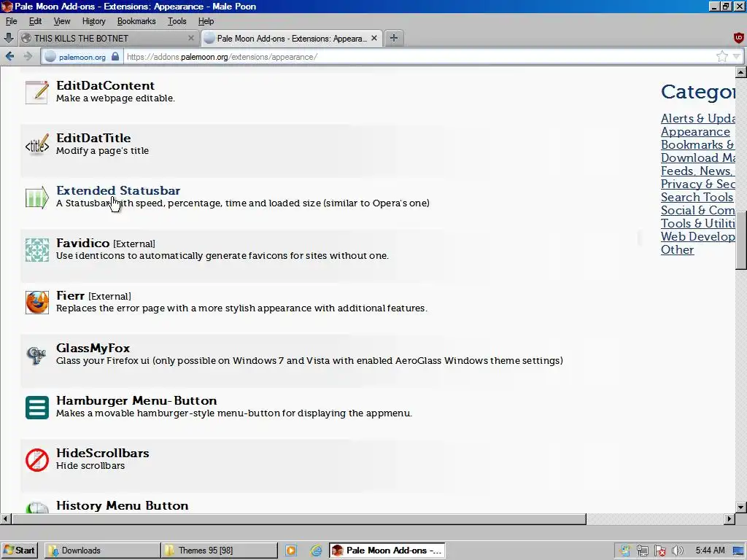Open the Tools menu

177,21
